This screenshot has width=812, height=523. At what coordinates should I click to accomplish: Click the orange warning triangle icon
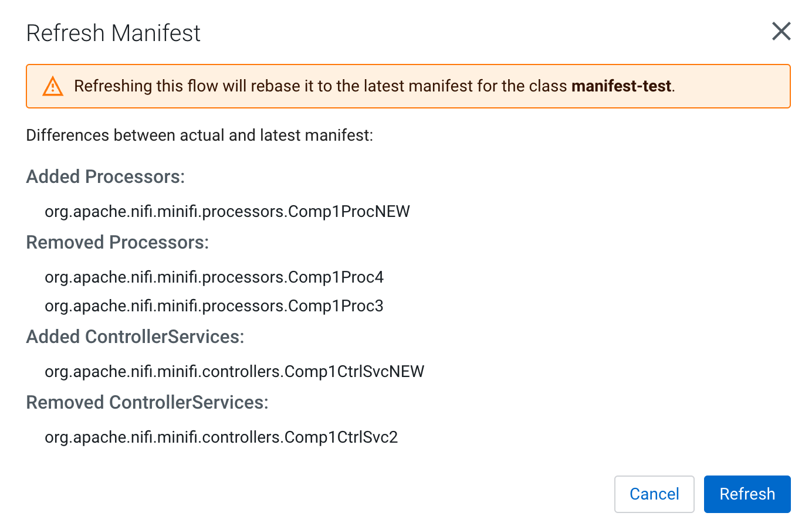coord(53,86)
